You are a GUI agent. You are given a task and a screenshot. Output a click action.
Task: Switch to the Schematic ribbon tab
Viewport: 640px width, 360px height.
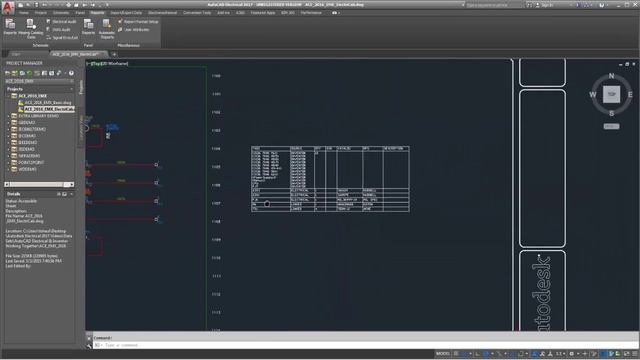[61, 13]
